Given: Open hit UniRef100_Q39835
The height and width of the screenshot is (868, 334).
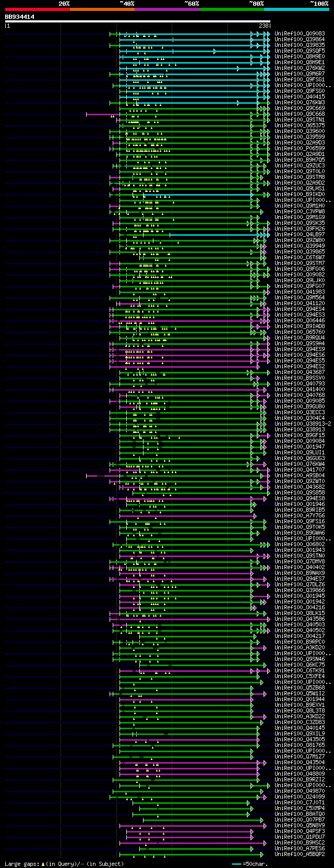Looking at the screenshot, I should [300, 45].
